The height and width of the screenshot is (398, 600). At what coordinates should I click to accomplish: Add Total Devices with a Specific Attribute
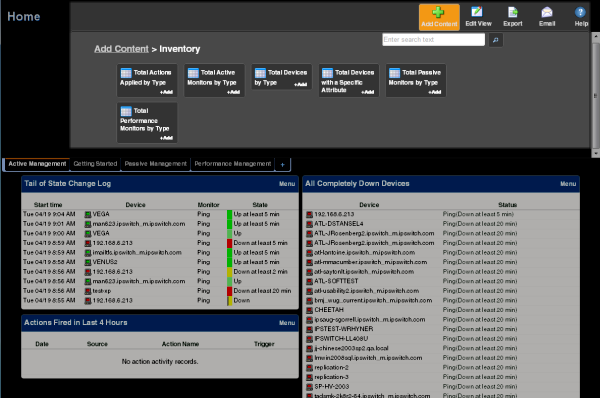368,92
